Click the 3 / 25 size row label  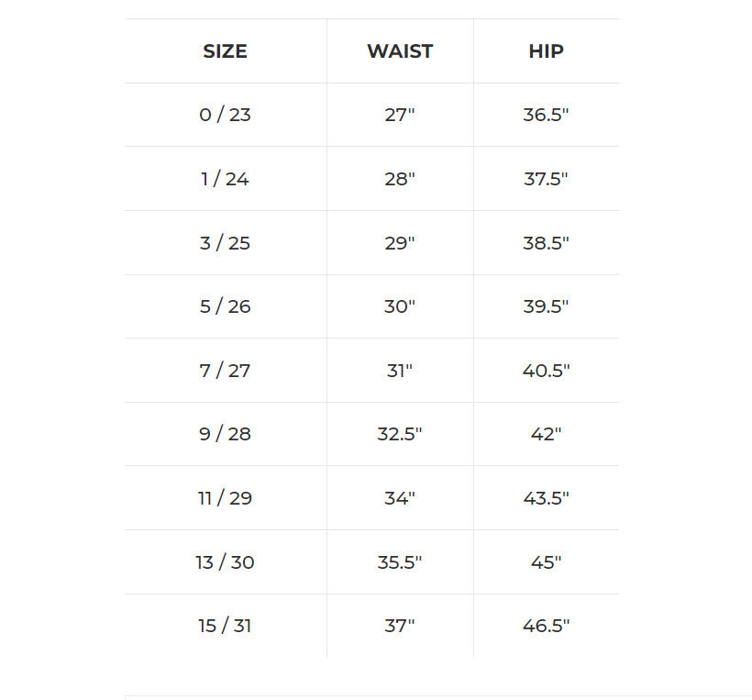point(225,243)
